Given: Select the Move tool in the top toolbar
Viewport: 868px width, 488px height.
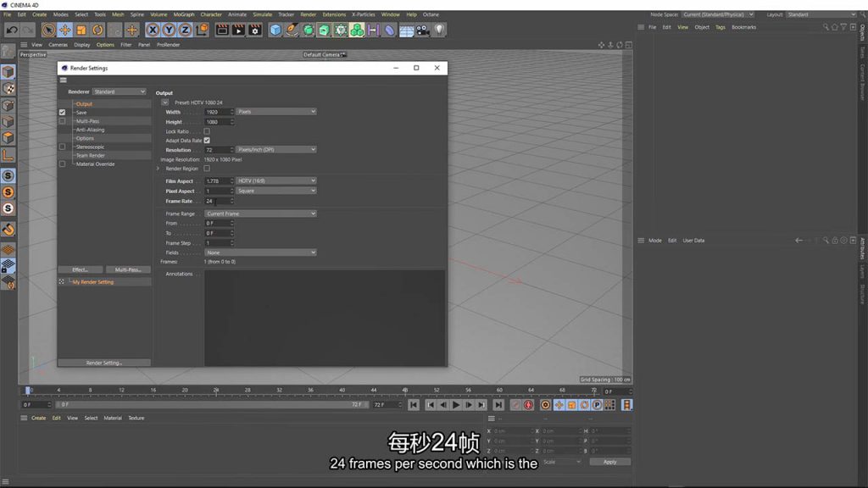Looking at the screenshot, I should click(x=64, y=30).
